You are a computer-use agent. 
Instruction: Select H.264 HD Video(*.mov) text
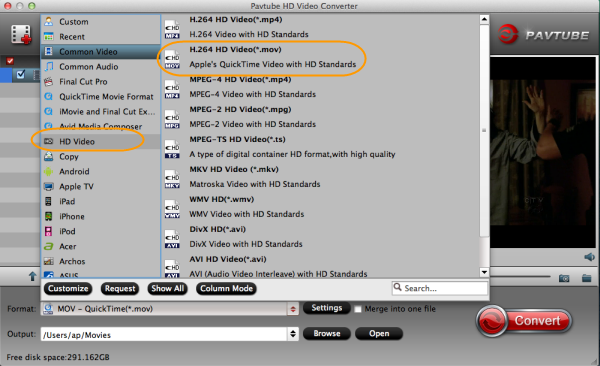235,49
